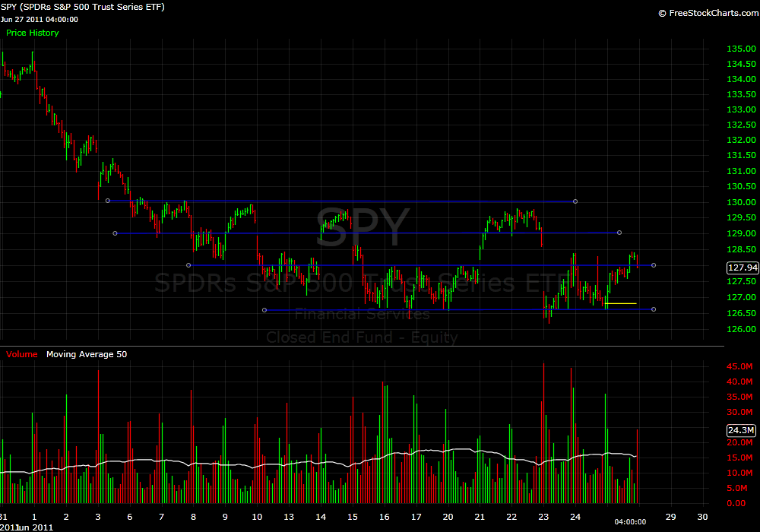This screenshot has width=760, height=532.
Task: Click the 134.00 price axis label
Action: point(741,79)
